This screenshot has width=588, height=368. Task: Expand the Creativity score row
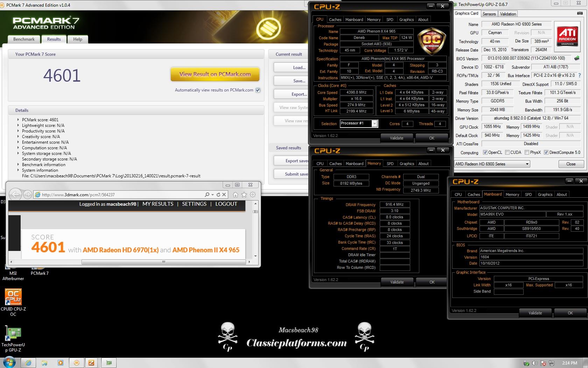[18, 136]
